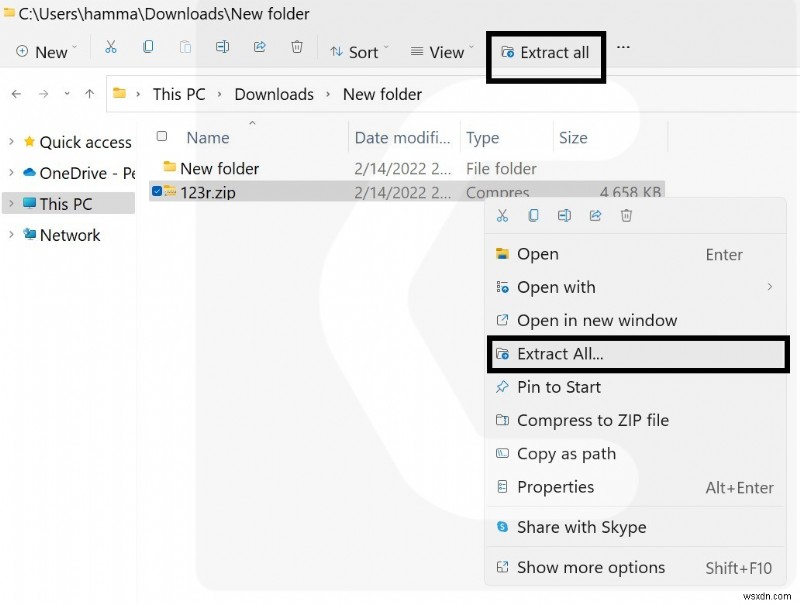800x604 pixels.
Task: Click the select-all checkbox above the file list
Action: pyautogui.click(x=163, y=136)
